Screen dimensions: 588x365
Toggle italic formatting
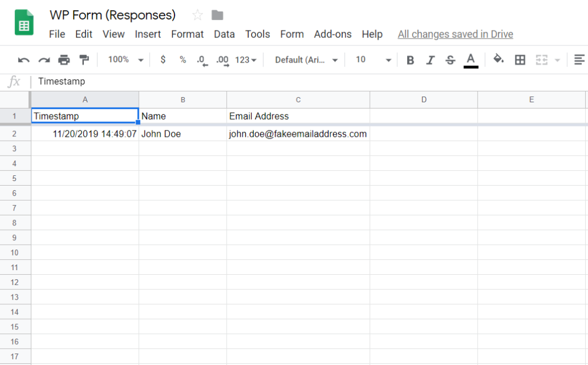pos(429,59)
